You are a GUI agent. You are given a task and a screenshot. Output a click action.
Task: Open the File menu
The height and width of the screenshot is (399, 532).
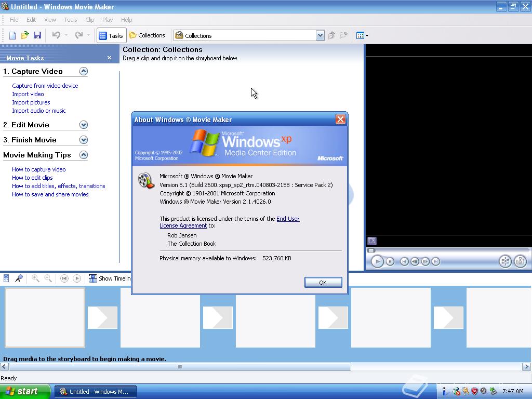tap(14, 20)
